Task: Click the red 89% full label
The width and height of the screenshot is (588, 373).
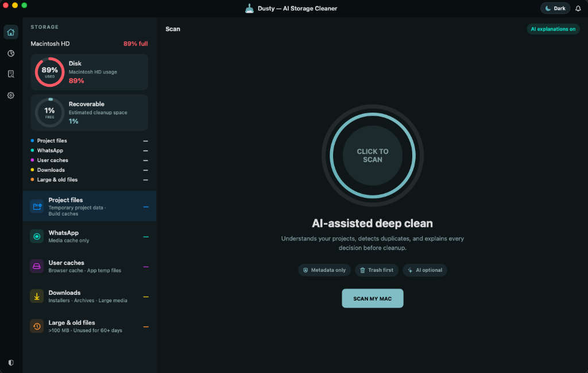Action: coord(136,44)
